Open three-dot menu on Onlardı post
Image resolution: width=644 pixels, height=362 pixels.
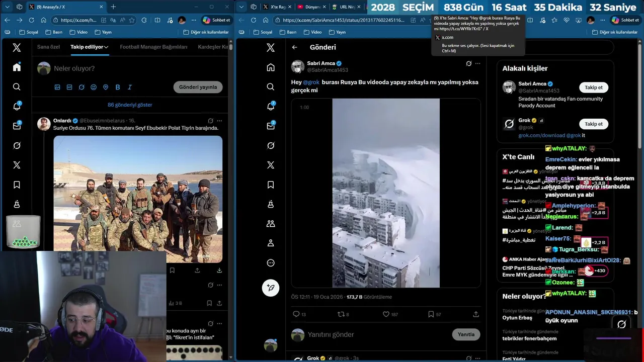(x=219, y=121)
